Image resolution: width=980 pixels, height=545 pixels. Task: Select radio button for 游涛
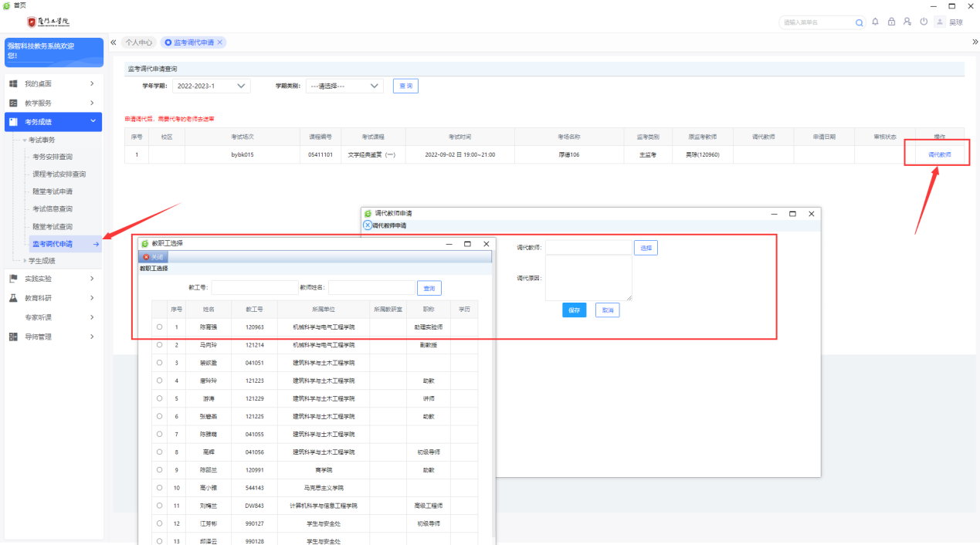click(160, 398)
